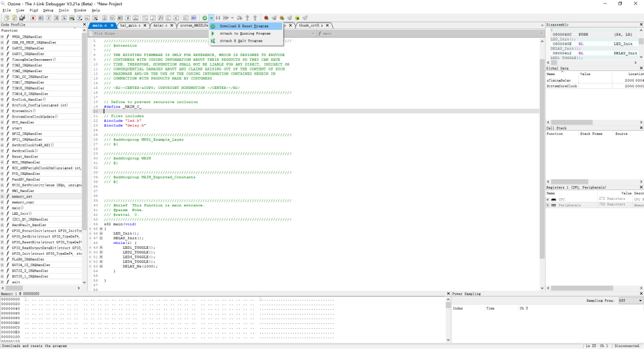
Task: Expand the main() function in Code Profile
Action: [x=2, y=208]
